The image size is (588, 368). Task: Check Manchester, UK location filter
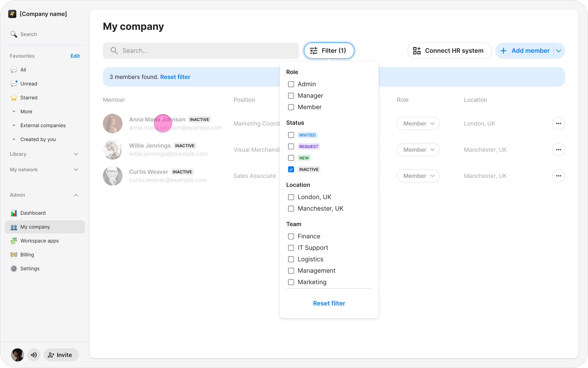[291, 209]
